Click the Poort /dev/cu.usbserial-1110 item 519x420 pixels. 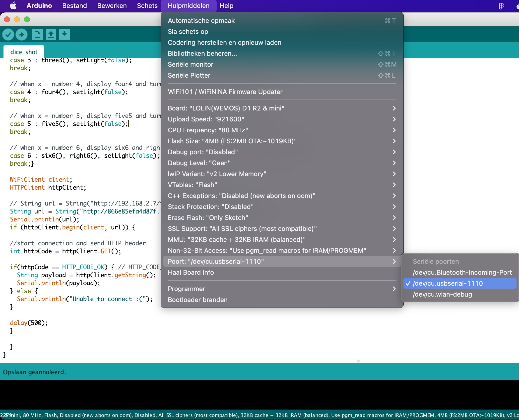tap(282, 262)
